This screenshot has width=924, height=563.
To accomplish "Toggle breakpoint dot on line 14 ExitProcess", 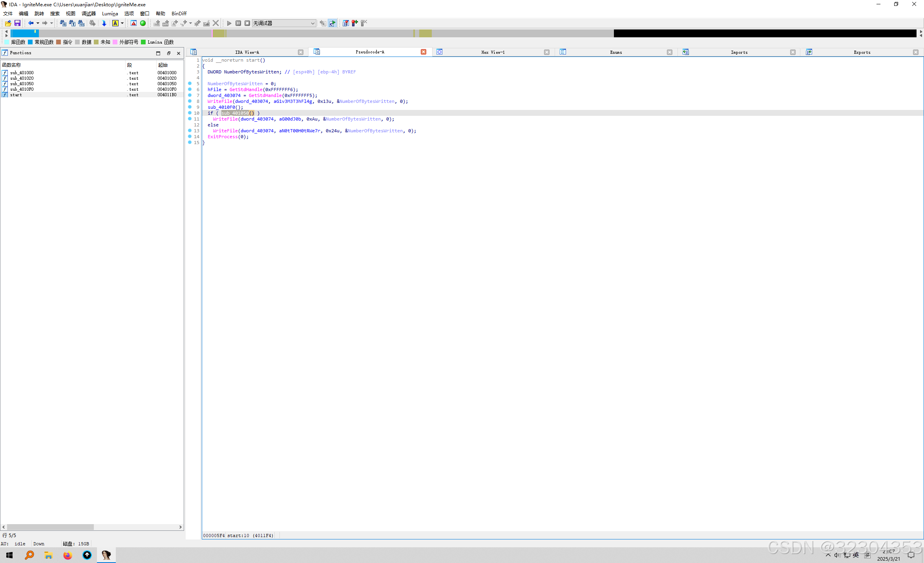I will [x=190, y=137].
